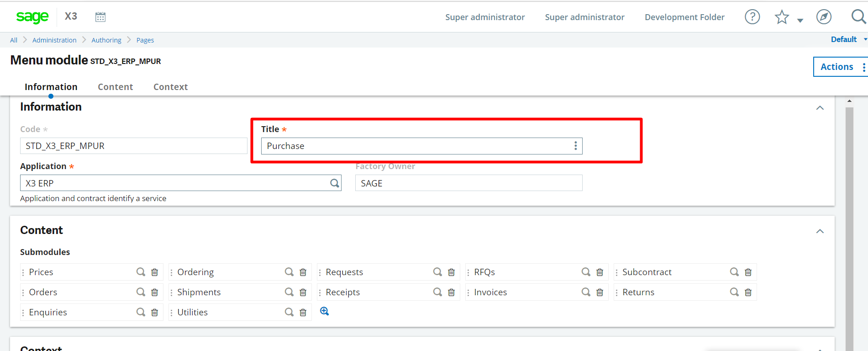The image size is (868, 351).
Task: Click the Sage logo
Action: pyautogui.click(x=32, y=17)
